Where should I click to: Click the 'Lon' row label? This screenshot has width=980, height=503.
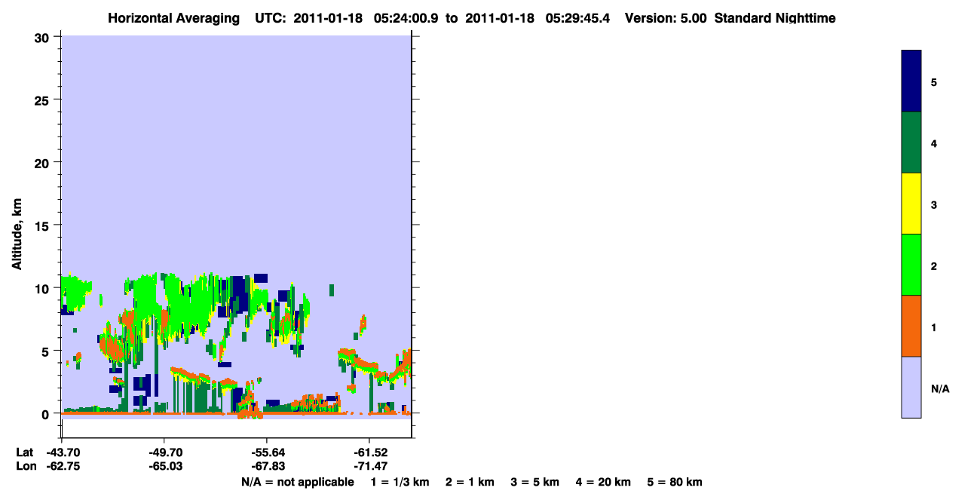click(x=26, y=466)
